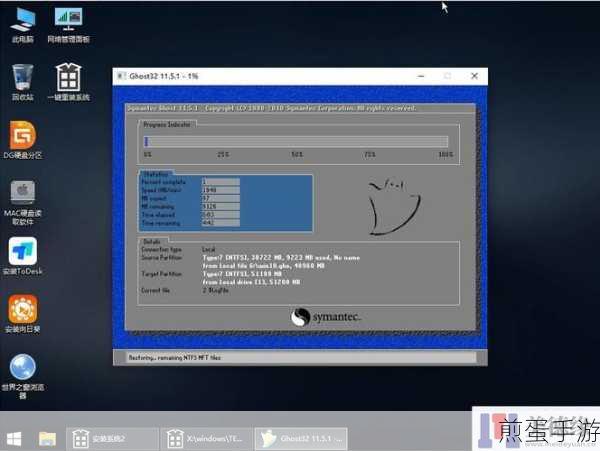Click the MB copied value field

pos(221,198)
